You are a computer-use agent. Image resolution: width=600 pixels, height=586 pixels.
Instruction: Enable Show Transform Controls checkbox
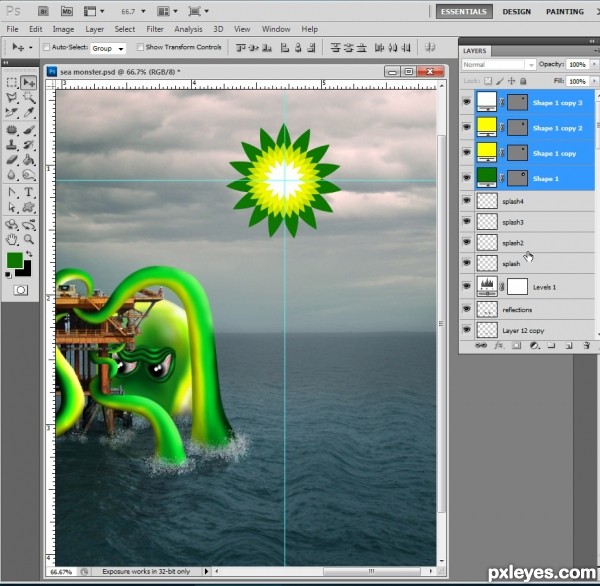click(140, 47)
